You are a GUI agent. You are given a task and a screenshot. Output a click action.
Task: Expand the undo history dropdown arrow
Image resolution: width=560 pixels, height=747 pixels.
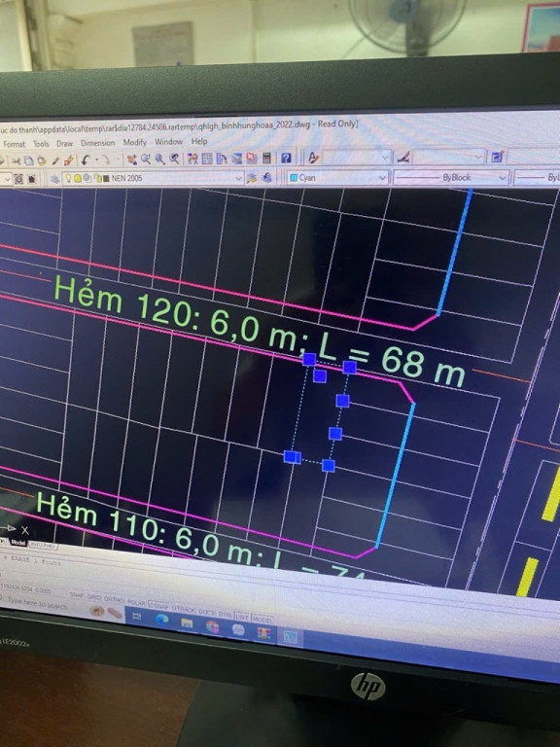coord(96,160)
